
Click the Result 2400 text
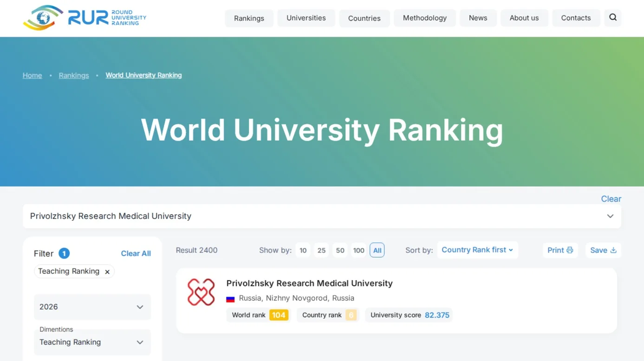(x=196, y=250)
